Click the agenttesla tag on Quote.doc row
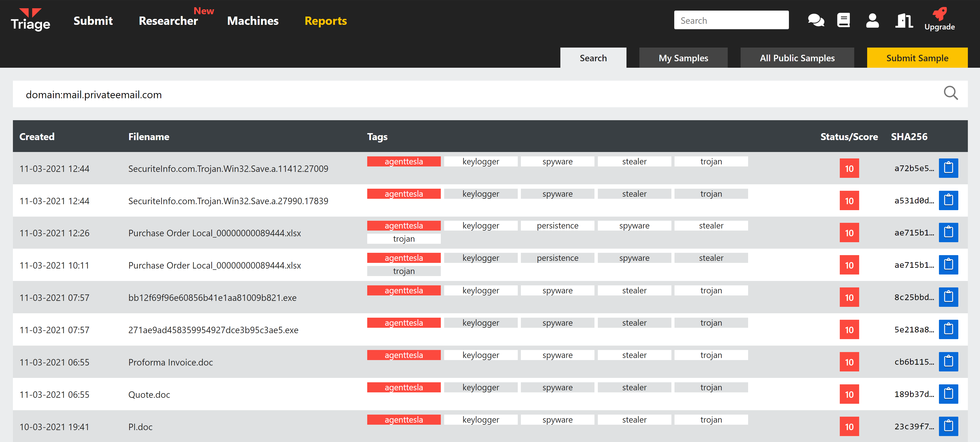The image size is (980, 442). 404,387
